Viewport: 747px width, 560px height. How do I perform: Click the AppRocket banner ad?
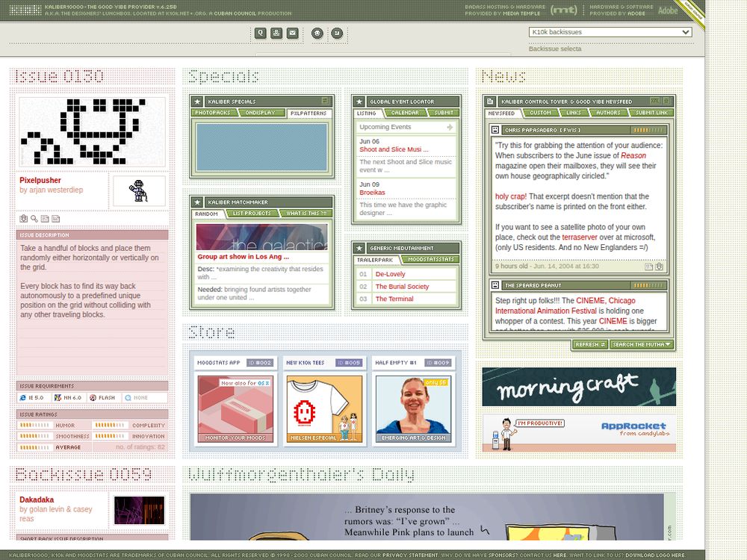click(x=579, y=433)
